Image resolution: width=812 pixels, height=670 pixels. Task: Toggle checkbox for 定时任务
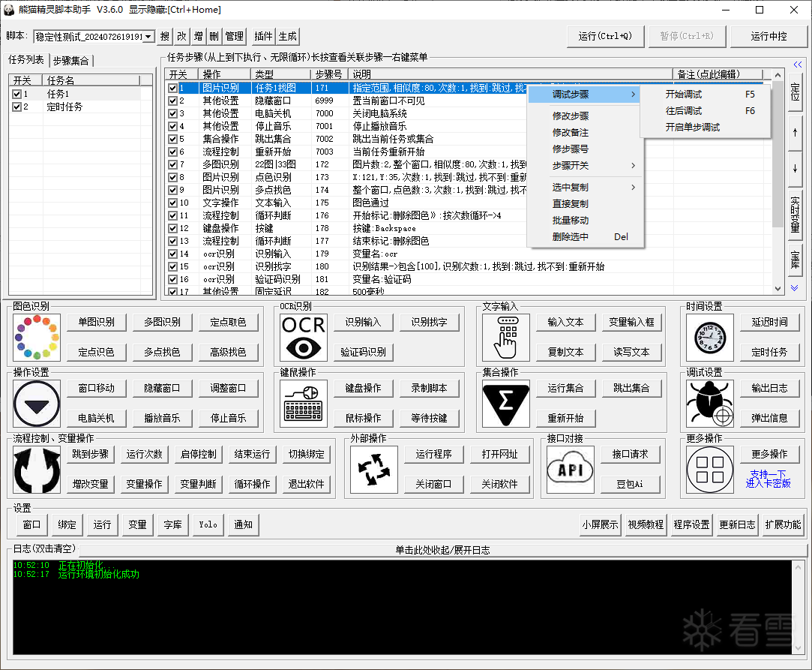click(x=16, y=107)
